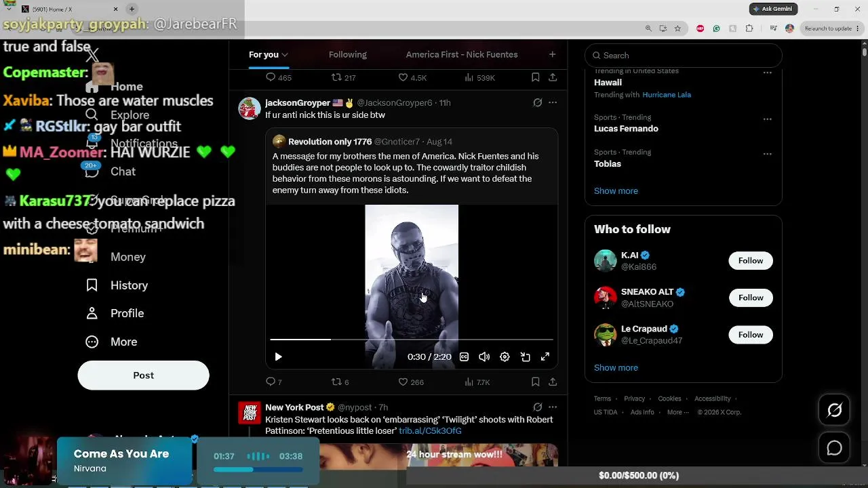Viewport: 868px width, 488px height.
Task: Open the browser Extensions puzzle menu
Action: pos(749,28)
